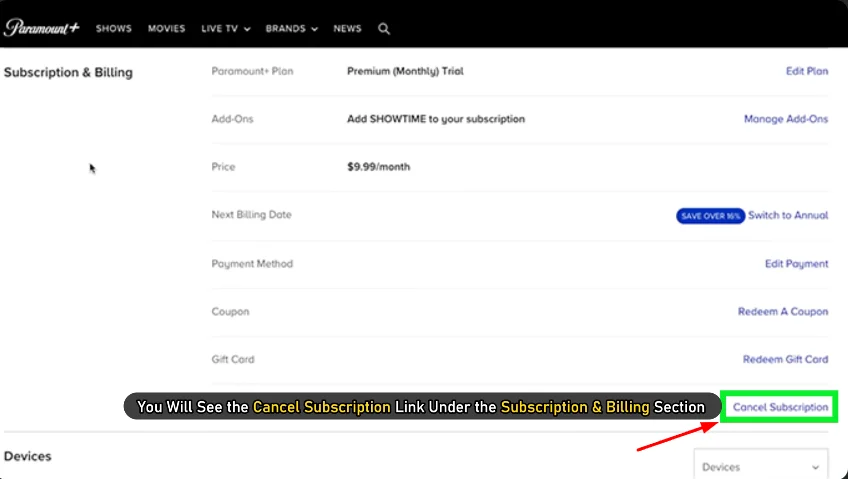Go to the SHOWS menu
Screen dimensions: 848x479
[x=114, y=29]
